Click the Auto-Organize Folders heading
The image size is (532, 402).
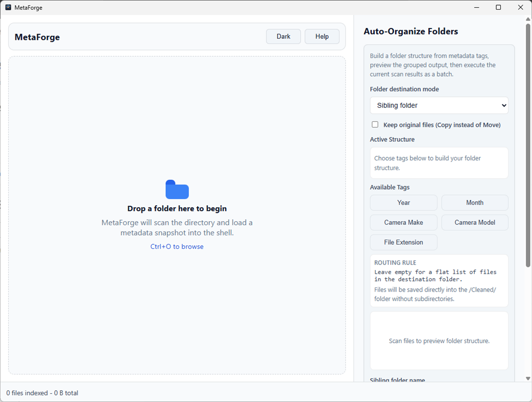[x=410, y=31]
